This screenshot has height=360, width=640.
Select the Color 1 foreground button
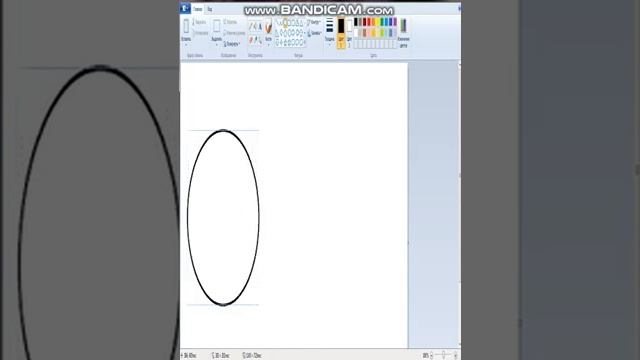click(341, 33)
